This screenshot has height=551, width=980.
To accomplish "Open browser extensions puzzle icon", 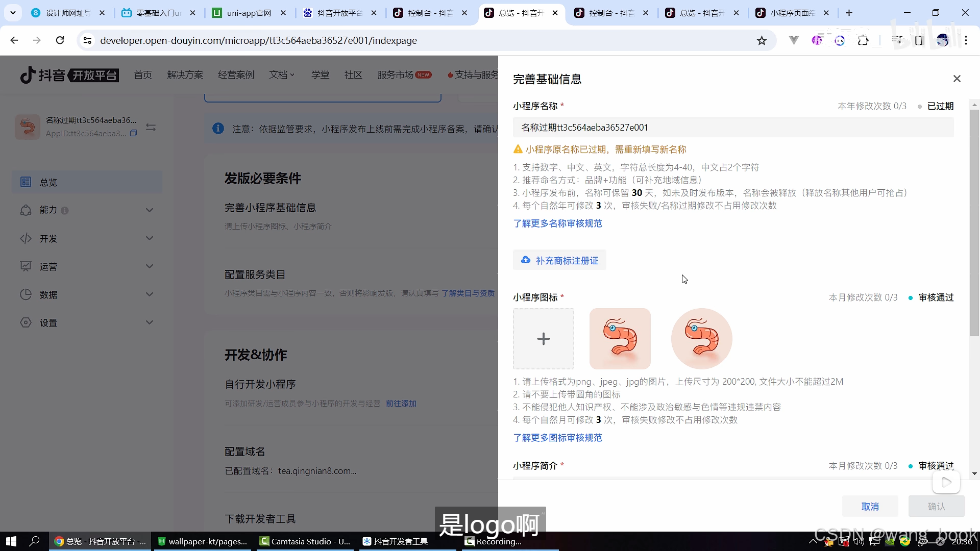I will point(863,40).
